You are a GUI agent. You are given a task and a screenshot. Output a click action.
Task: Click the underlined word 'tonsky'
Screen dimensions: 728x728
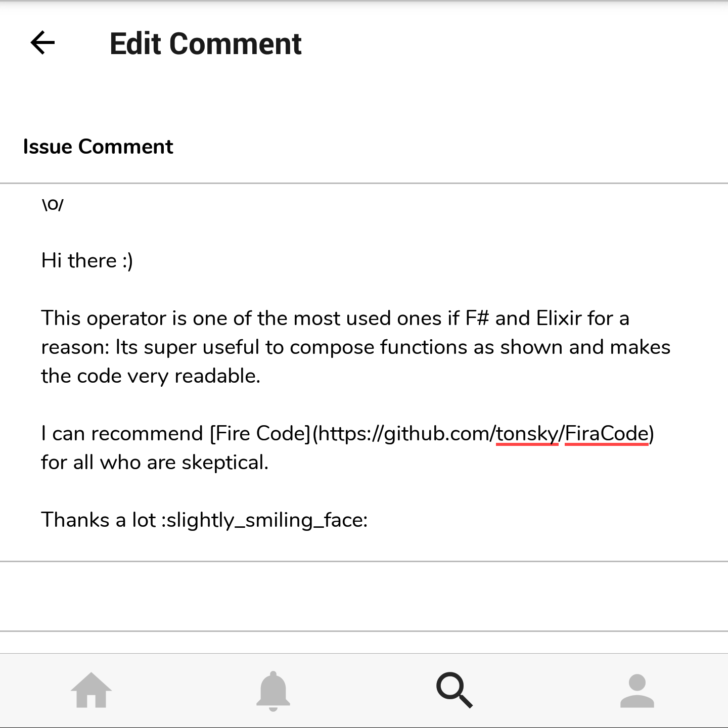tap(526, 434)
